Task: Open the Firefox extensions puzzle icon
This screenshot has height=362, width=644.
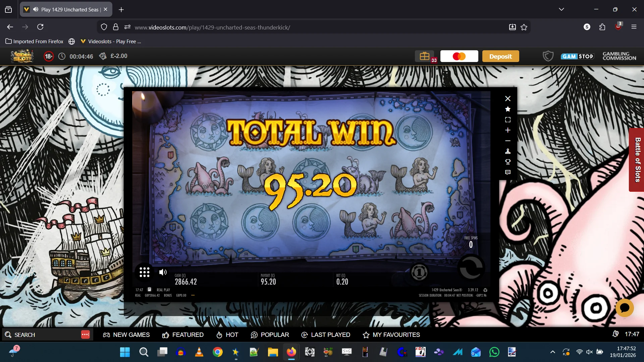Action: pyautogui.click(x=602, y=27)
